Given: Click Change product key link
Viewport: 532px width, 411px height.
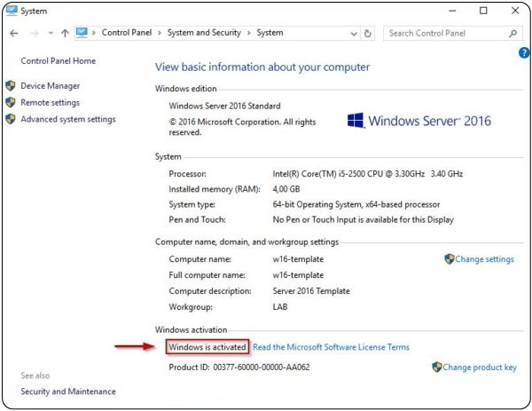Looking at the screenshot, I should [480, 368].
